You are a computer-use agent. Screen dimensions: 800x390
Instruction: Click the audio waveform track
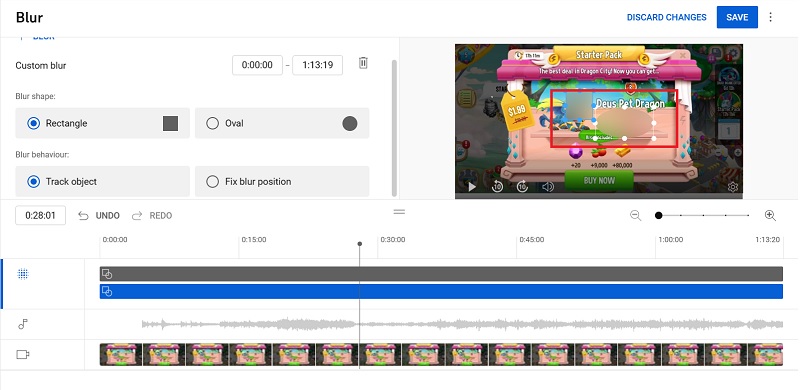coord(462,324)
